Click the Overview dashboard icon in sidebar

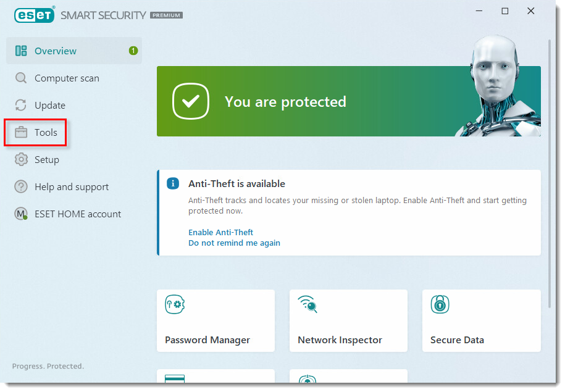(x=21, y=51)
